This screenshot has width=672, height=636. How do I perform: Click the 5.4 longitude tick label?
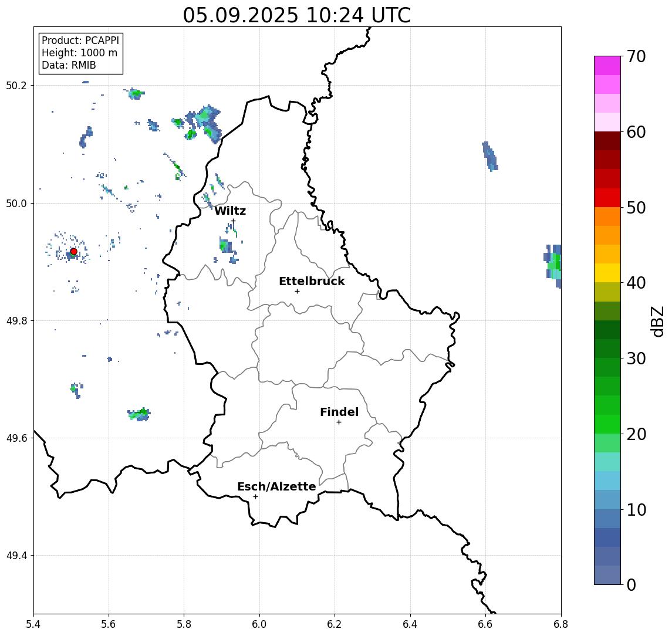coord(33,624)
